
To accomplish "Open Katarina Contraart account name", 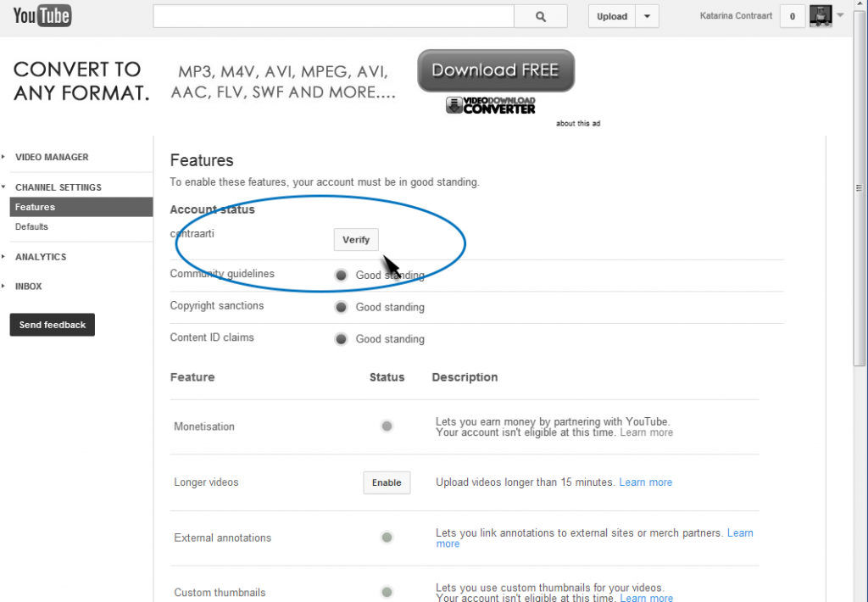I will [x=736, y=15].
